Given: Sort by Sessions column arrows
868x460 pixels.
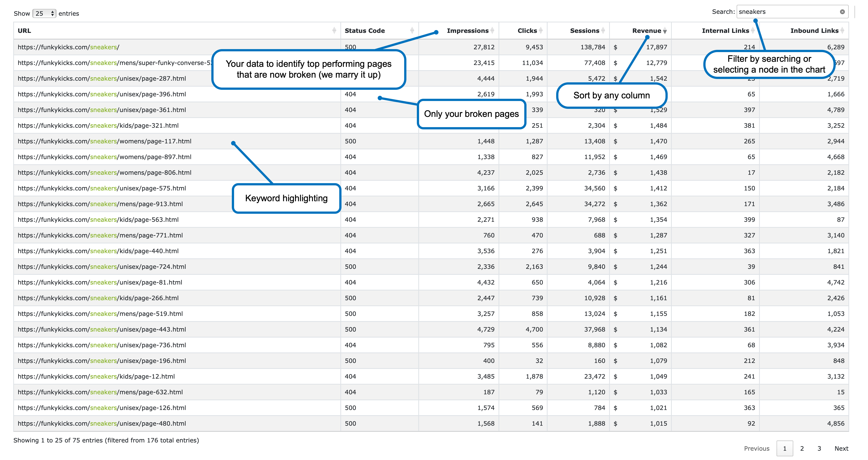Looking at the screenshot, I should click(x=603, y=31).
